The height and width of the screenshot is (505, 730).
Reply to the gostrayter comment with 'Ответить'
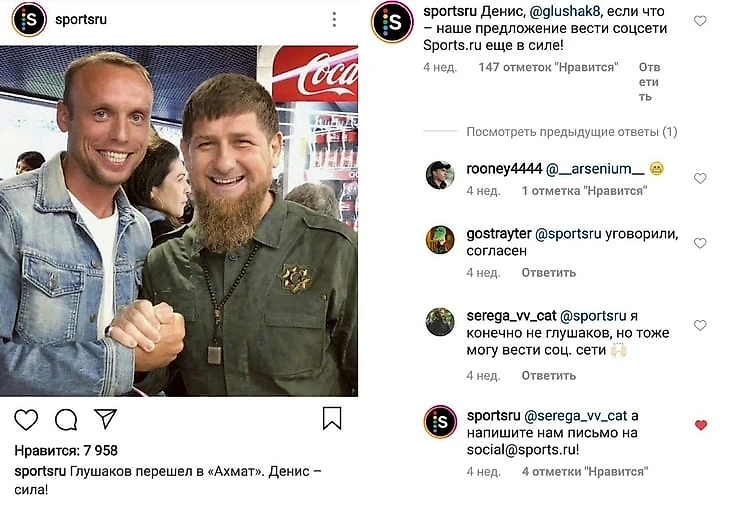548,273
